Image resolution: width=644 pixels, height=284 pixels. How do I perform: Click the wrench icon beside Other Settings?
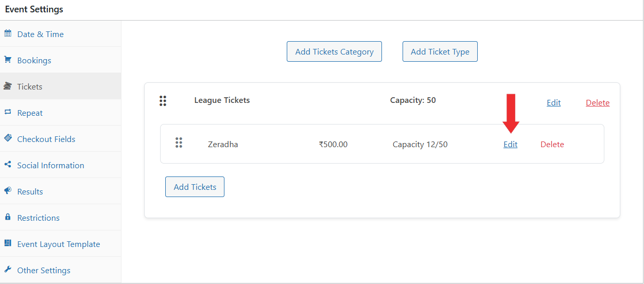(8, 270)
